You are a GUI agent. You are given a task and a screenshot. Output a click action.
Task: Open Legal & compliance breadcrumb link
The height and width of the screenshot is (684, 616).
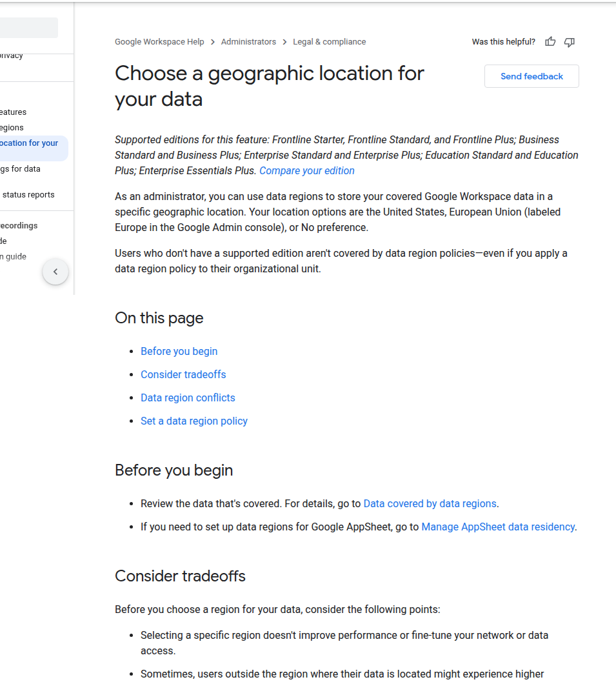tap(329, 42)
